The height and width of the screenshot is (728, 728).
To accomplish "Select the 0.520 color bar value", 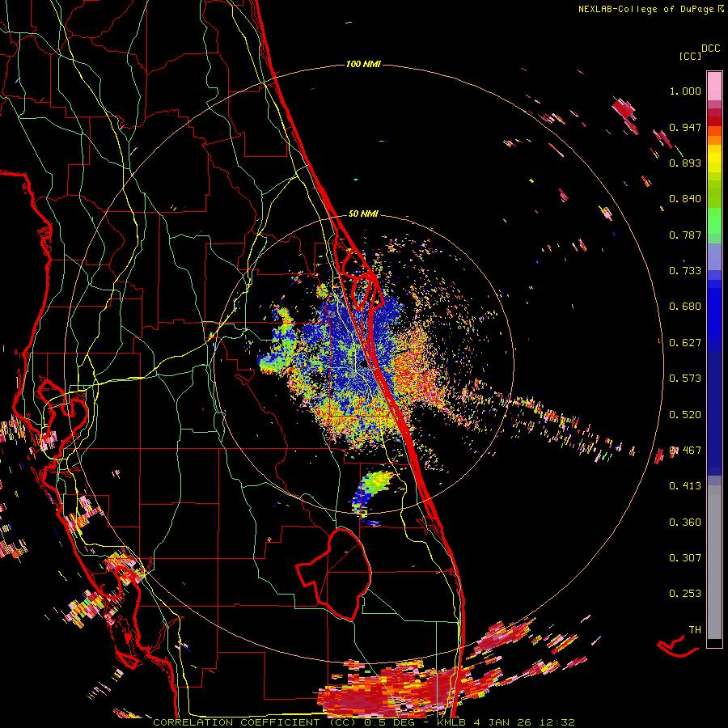I will pos(685,415).
